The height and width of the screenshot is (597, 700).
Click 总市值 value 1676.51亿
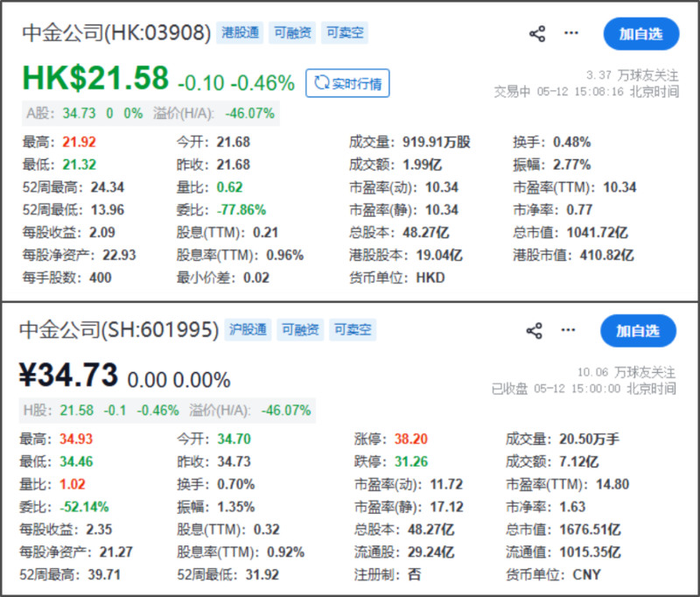pyautogui.click(x=590, y=530)
